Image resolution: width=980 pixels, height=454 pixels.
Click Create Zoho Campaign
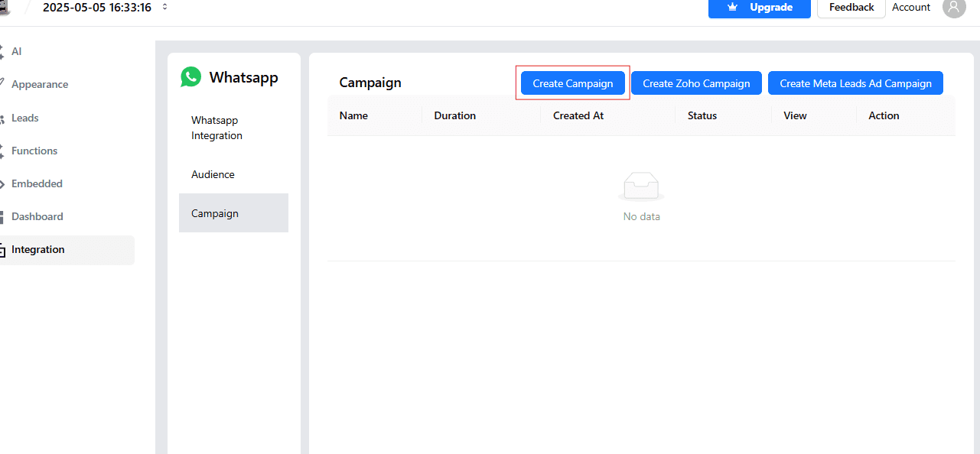(x=696, y=83)
